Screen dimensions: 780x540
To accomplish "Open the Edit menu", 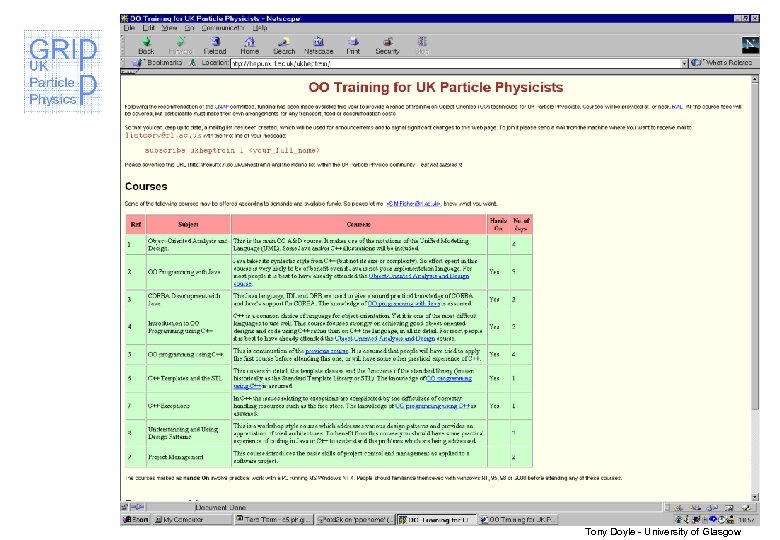I will pyautogui.click(x=148, y=28).
